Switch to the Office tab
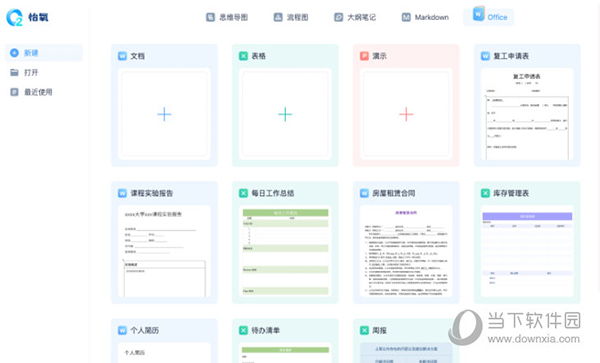This screenshot has width=600, height=363. click(489, 16)
